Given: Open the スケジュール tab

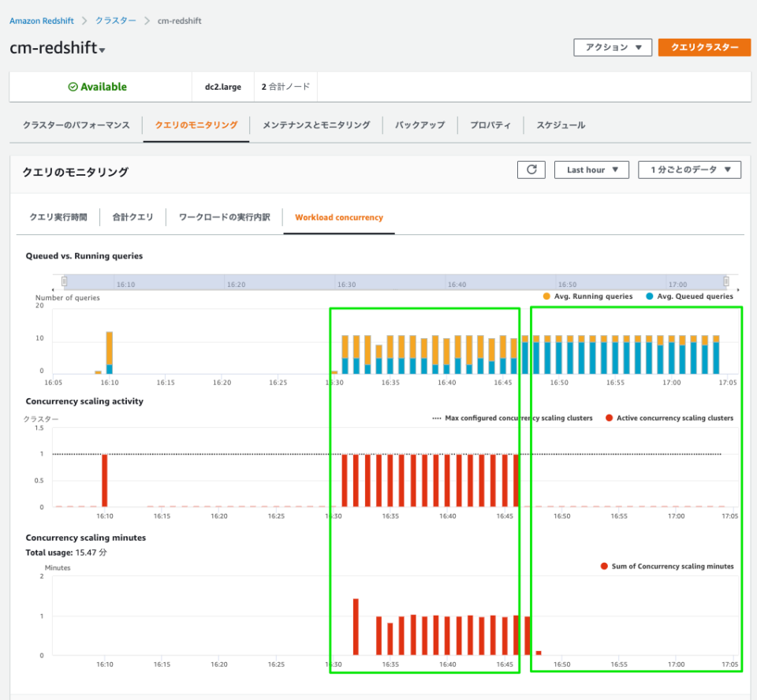Looking at the screenshot, I should click(560, 125).
